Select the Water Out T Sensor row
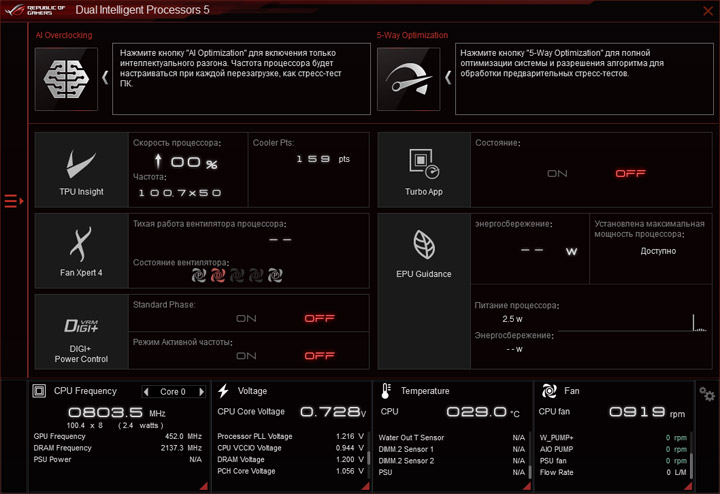Viewport: 720px width, 494px height. click(452, 438)
